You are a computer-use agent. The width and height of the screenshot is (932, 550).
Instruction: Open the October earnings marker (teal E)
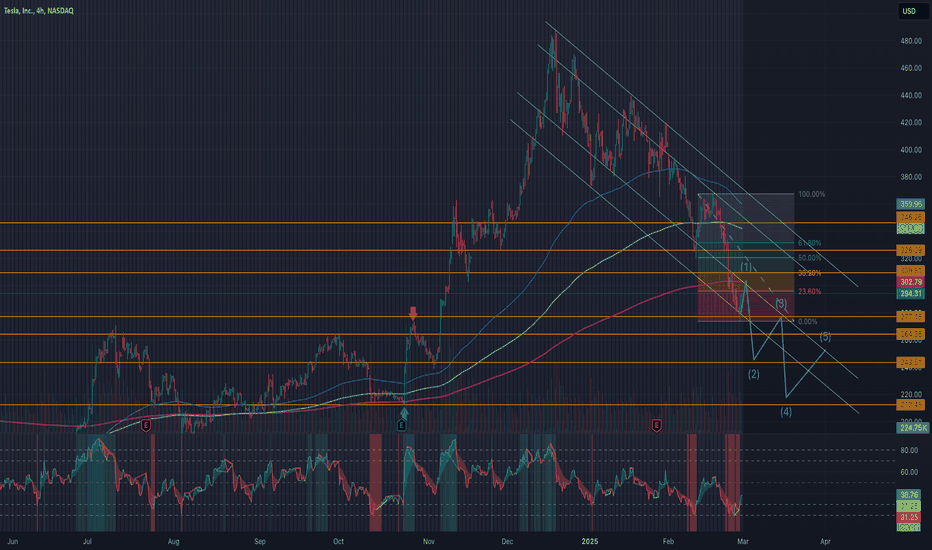pyautogui.click(x=402, y=425)
